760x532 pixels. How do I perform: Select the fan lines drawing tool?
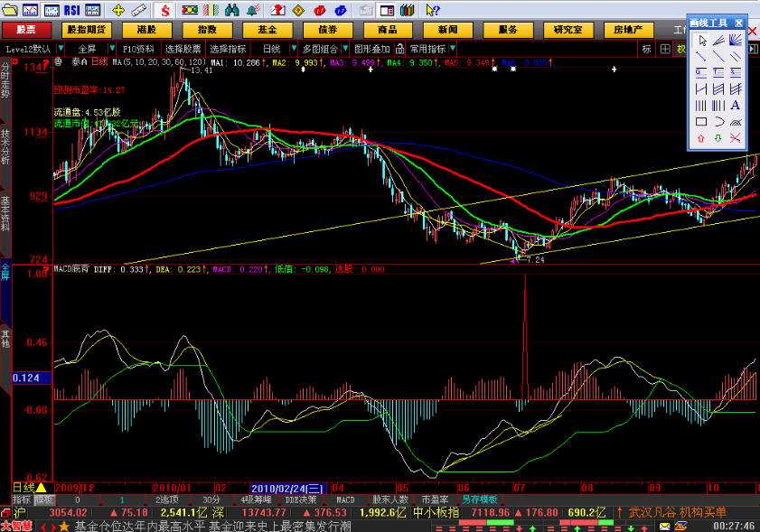point(736,41)
